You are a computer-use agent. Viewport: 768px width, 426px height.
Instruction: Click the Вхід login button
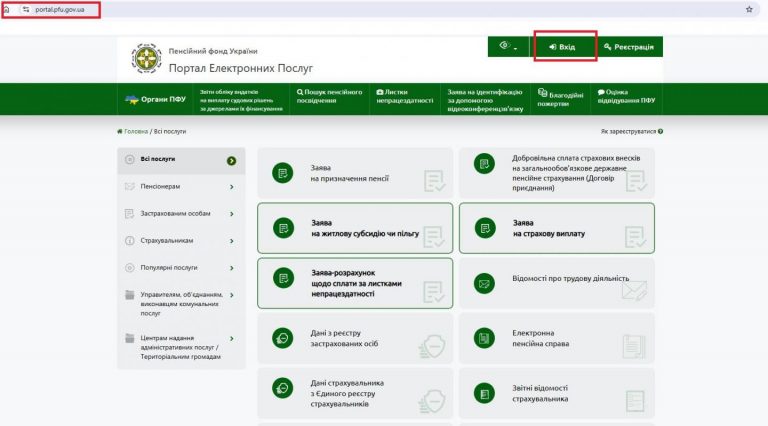[565, 47]
